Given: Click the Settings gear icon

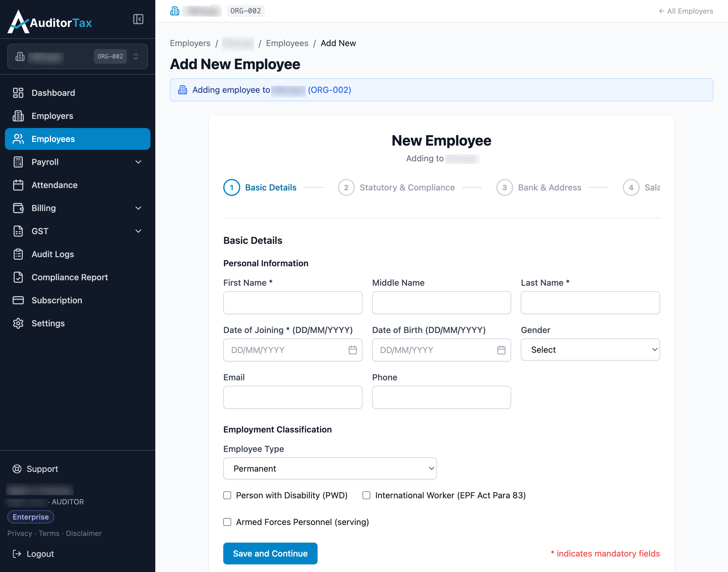Looking at the screenshot, I should click(x=18, y=324).
